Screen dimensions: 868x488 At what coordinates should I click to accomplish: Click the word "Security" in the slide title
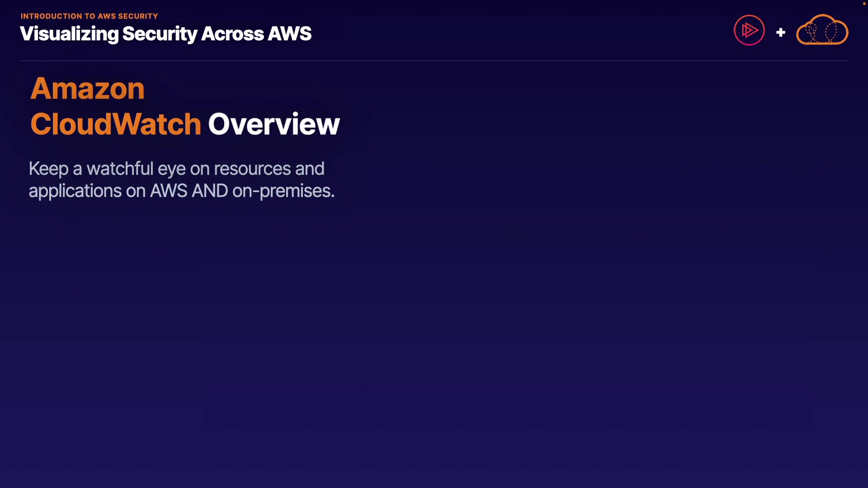(160, 34)
